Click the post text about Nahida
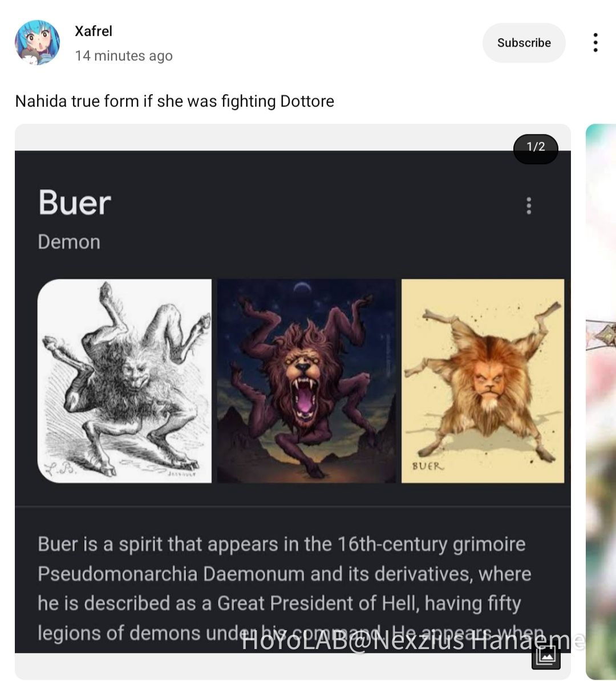 [175, 101]
